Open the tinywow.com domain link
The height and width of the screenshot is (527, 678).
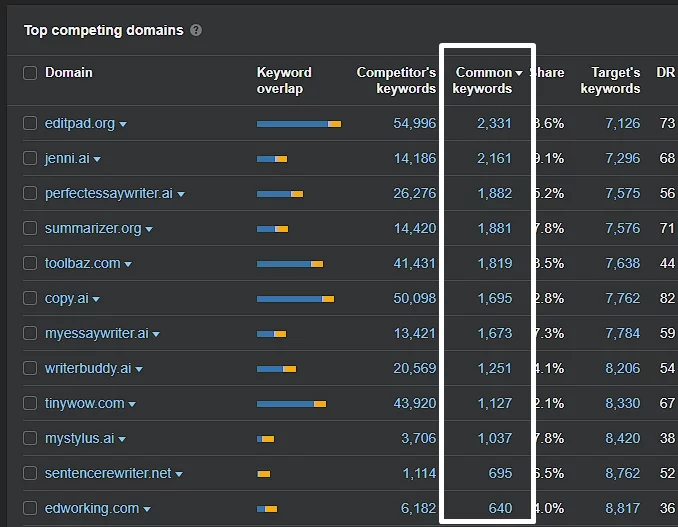(85, 404)
